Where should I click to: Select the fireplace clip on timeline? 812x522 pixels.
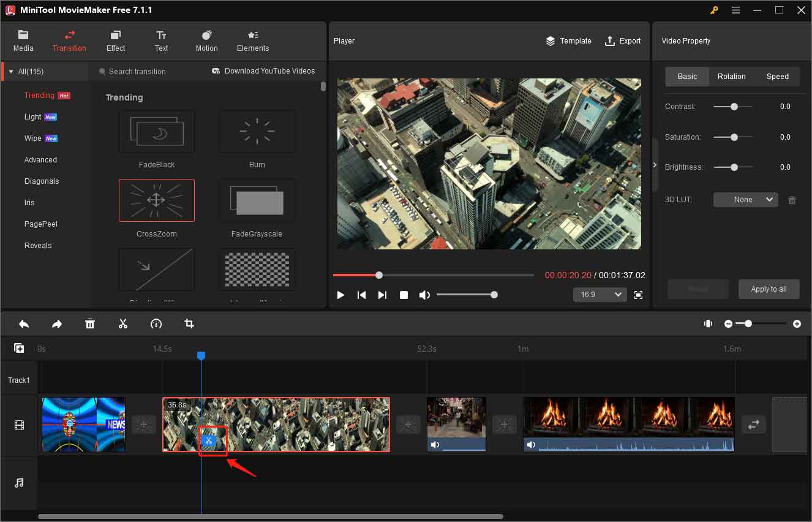[x=629, y=425]
